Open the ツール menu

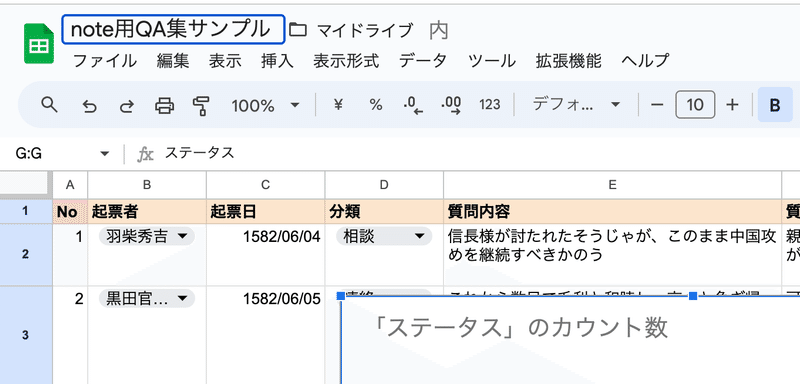(492, 61)
